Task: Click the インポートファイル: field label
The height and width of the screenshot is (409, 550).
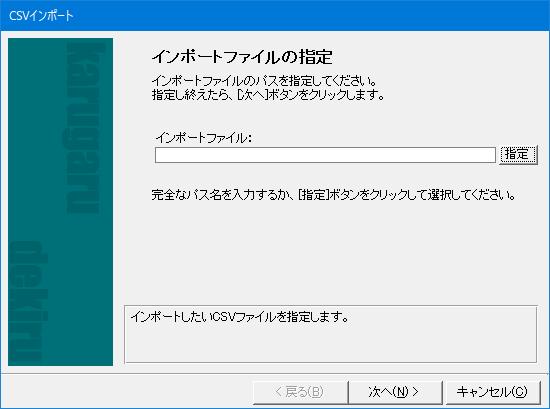Action: (204, 138)
